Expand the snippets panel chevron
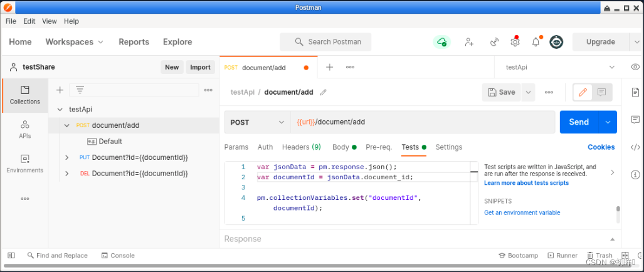The image size is (644, 272). click(x=613, y=173)
